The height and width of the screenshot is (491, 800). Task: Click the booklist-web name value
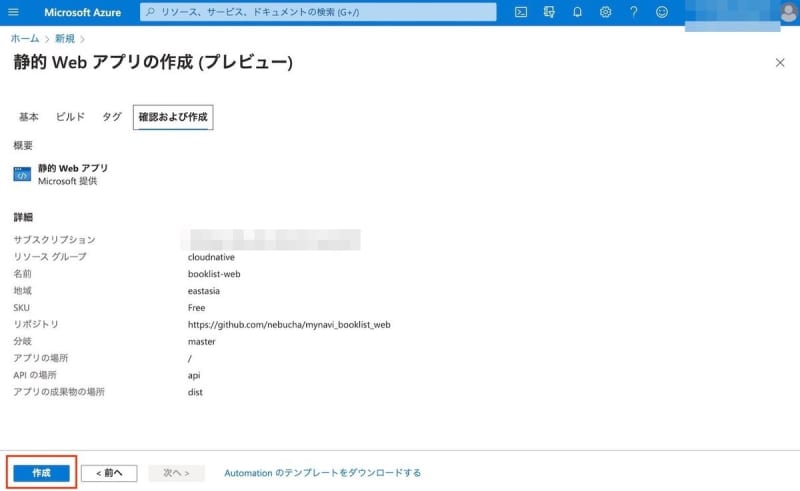click(x=214, y=274)
